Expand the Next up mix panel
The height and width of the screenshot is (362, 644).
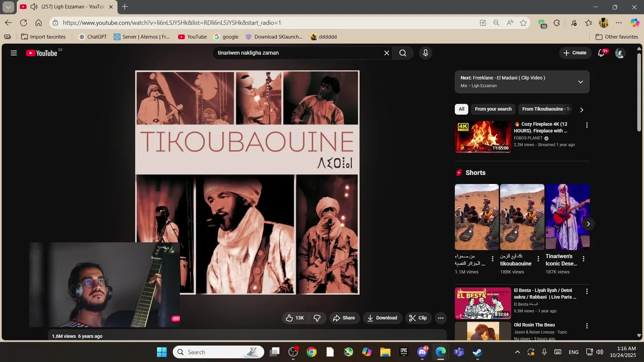[580, 82]
